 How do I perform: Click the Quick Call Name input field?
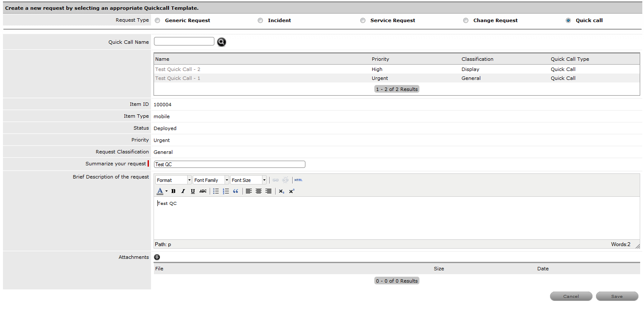(184, 41)
